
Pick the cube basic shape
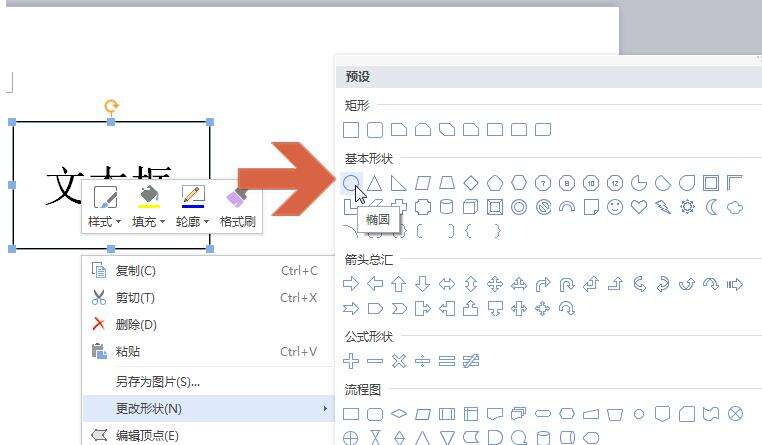click(470, 207)
